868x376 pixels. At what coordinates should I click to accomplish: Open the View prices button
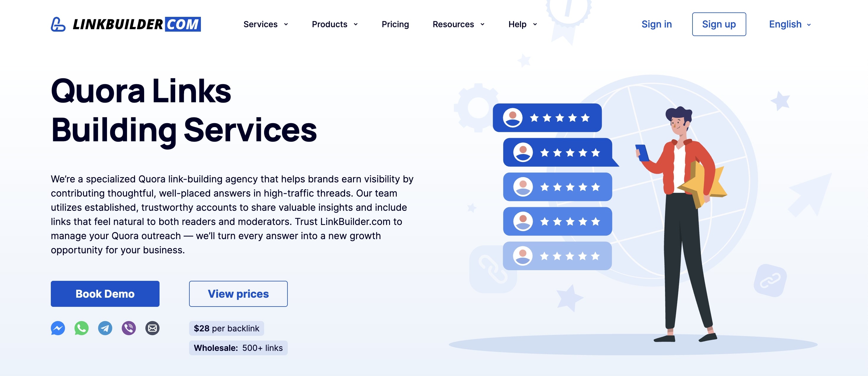point(238,294)
